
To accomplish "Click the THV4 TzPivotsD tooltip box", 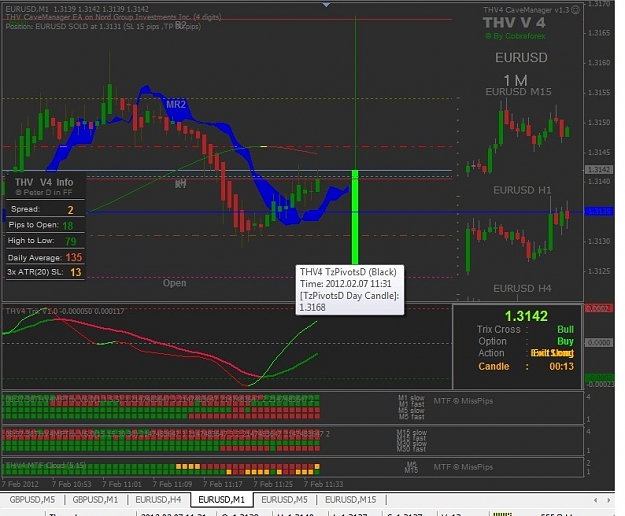I will tap(350, 290).
